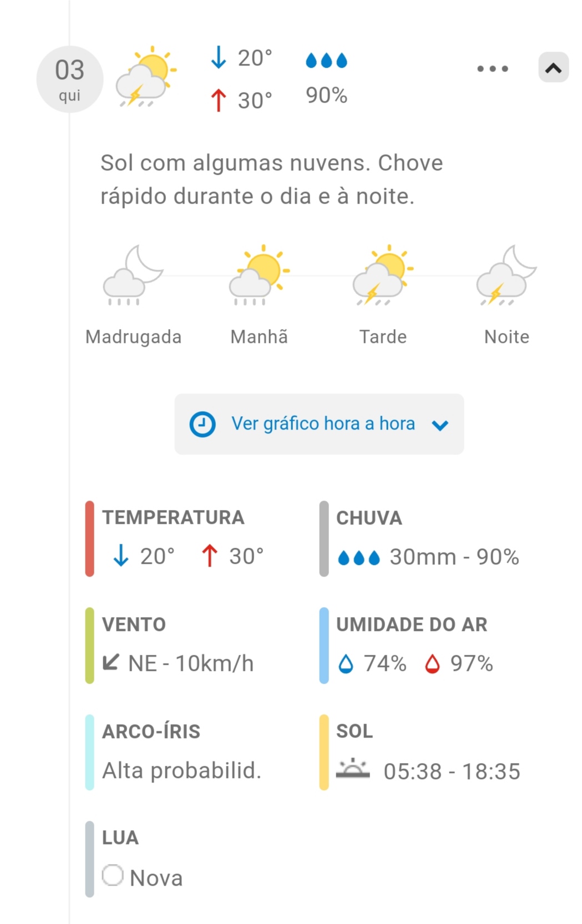The image size is (582, 924).
Task: Expand the Ver gráfico hora a hora dropdown arrow
Action: [440, 425]
